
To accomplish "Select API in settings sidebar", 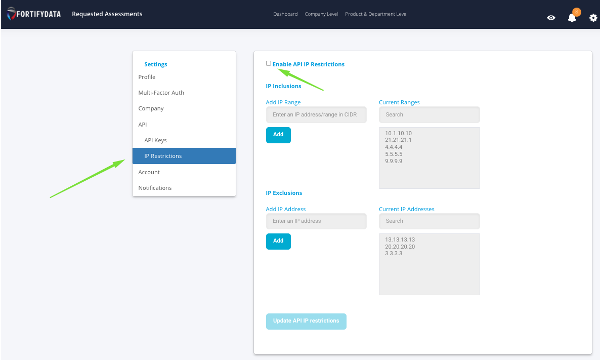I will point(142,124).
